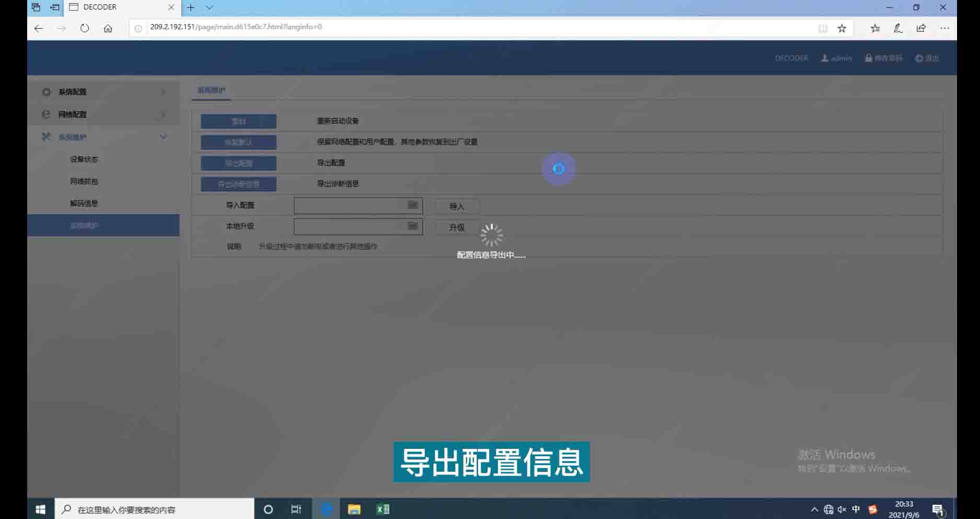Screen dimensions: 980x519
Task: Click the address bar URL
Action: (x=236, y=27)
